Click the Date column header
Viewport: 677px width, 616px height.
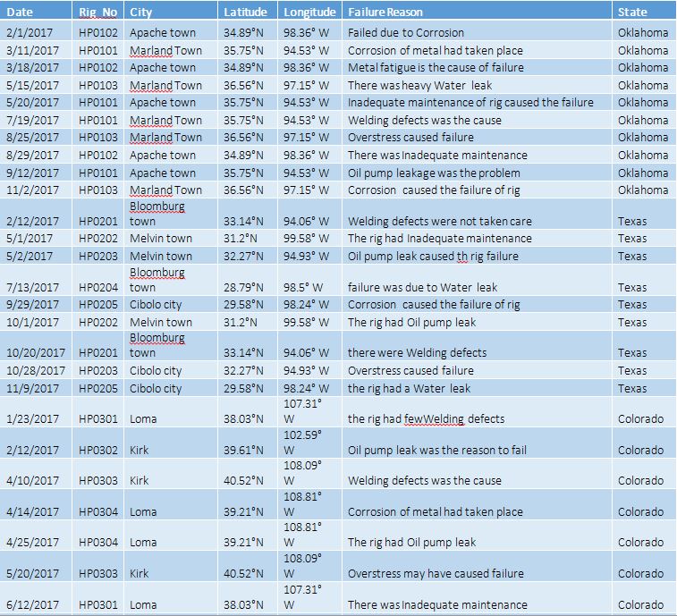click(36, 12)
